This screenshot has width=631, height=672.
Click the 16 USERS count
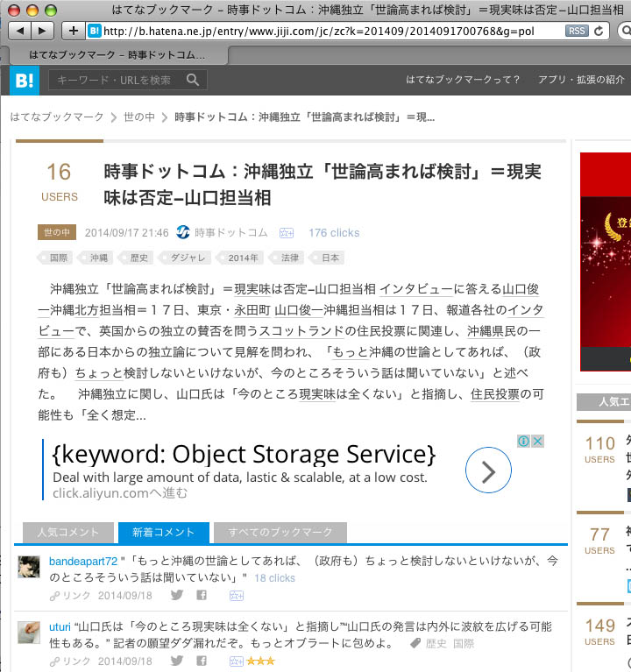coord(60,181)
